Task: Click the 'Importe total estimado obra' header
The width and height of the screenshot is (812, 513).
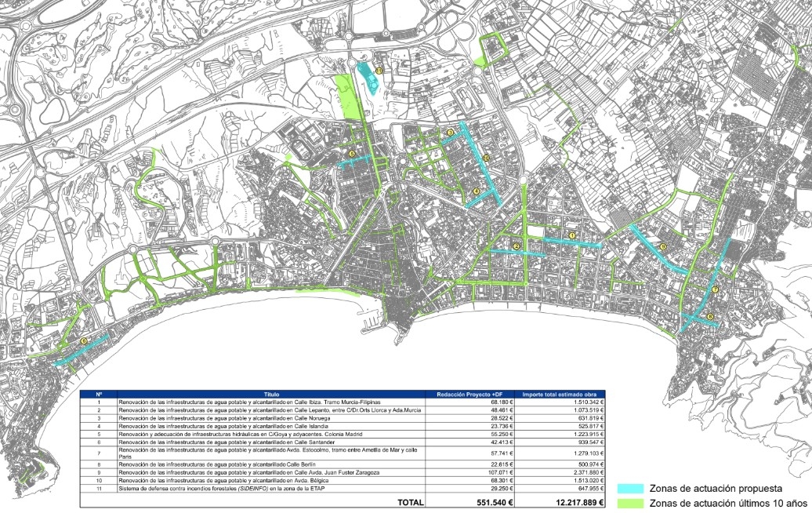Action: click(x=558, y=394)
